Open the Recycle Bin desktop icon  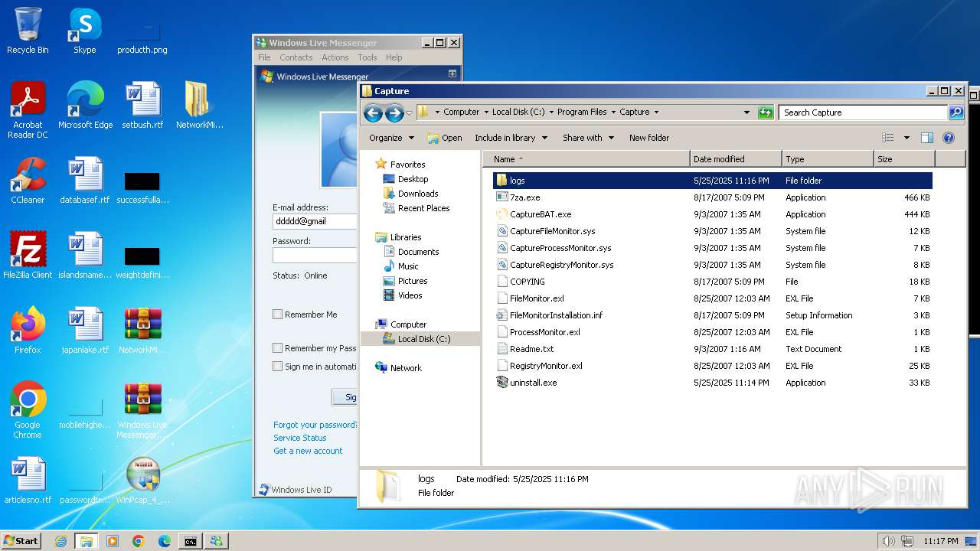tap(28, 31)
